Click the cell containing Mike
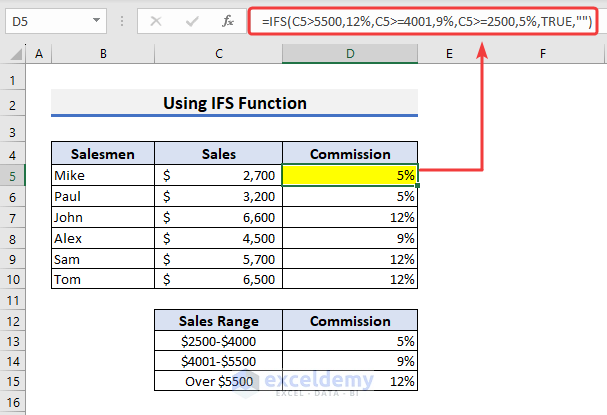607x415 pixels. click(103, 175)
